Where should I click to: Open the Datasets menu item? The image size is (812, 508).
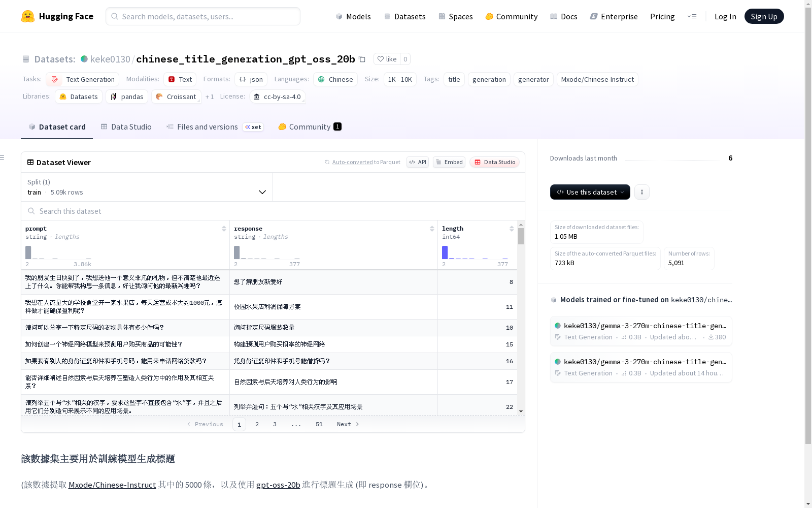point(404,16)
